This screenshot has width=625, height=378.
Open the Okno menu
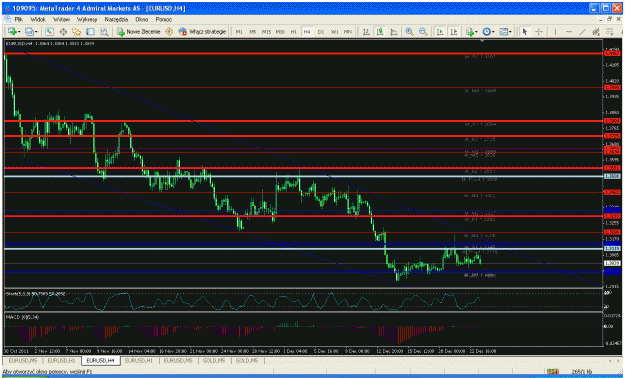click(x=142, y=19)
